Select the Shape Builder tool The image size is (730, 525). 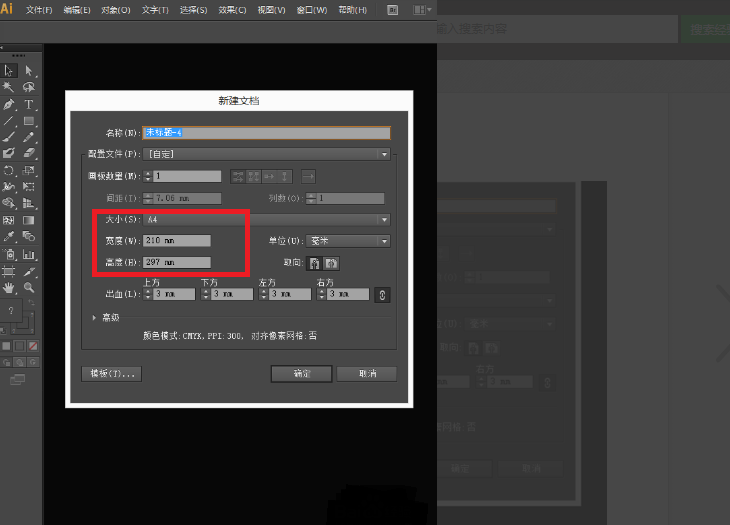[x=8, y=203]
